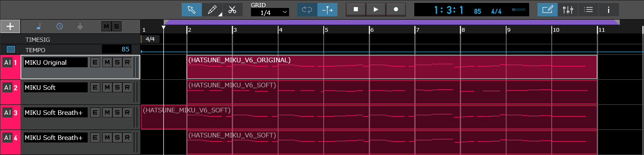Click the record button

click(396, 9)
